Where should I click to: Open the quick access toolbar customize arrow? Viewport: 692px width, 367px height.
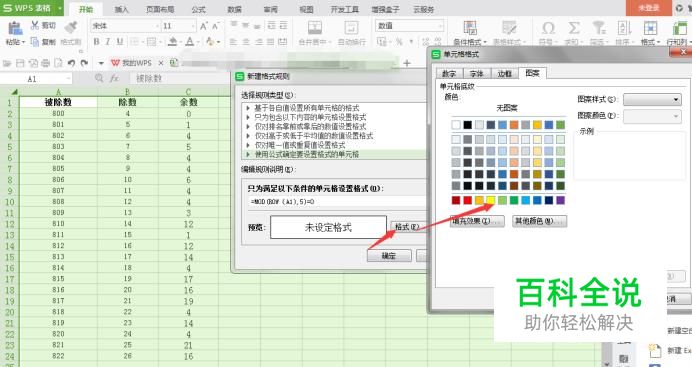pyautogui.click(x=101, y=63)
